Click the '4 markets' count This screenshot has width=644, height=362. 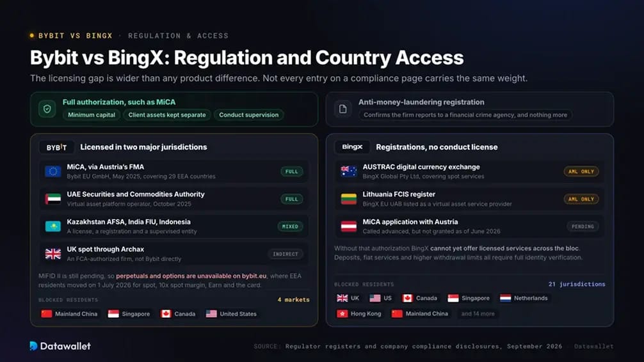293,299
